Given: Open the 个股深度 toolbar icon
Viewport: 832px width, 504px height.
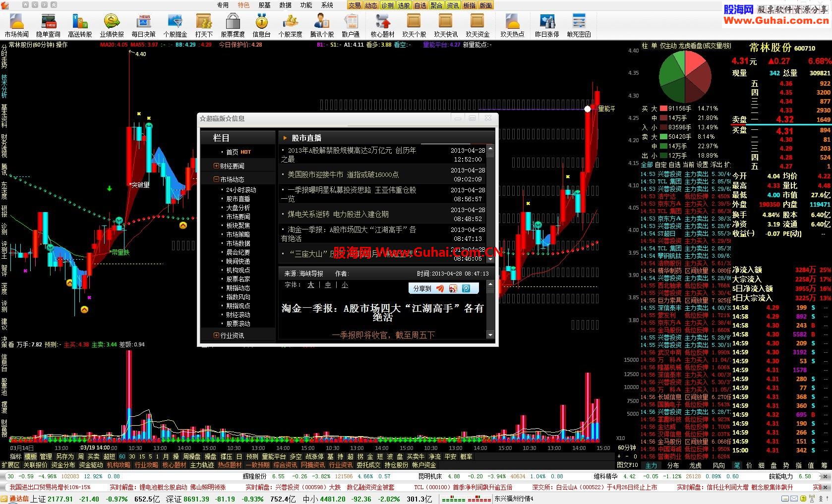Looking at the screenshot, I should coord(290,26).
